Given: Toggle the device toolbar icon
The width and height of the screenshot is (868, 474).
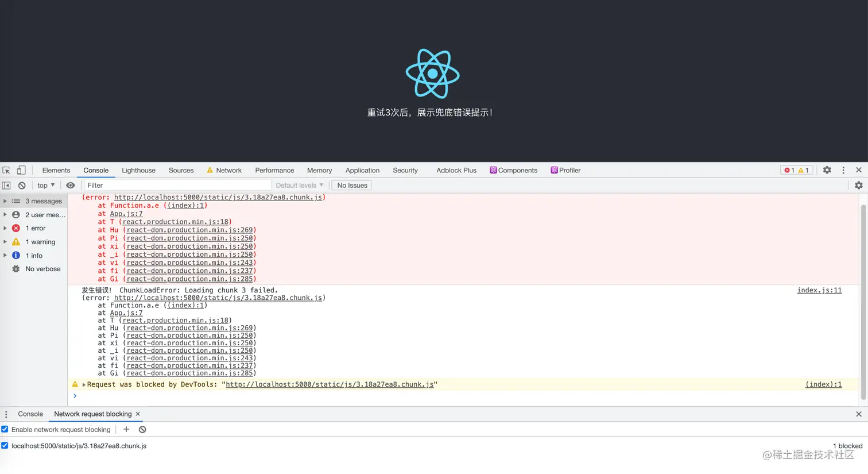Looking at the screenshot, I should click(x=21, y=170).
